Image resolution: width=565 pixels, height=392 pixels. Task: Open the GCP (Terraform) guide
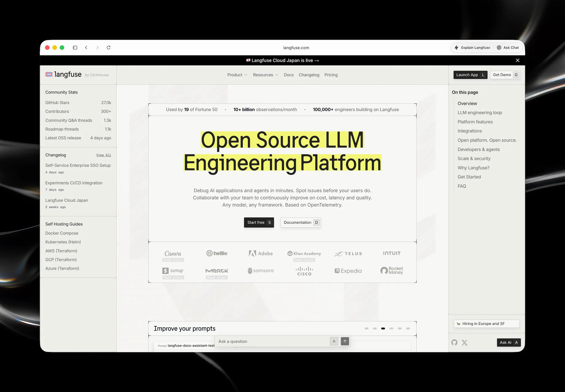coord(61,260)
